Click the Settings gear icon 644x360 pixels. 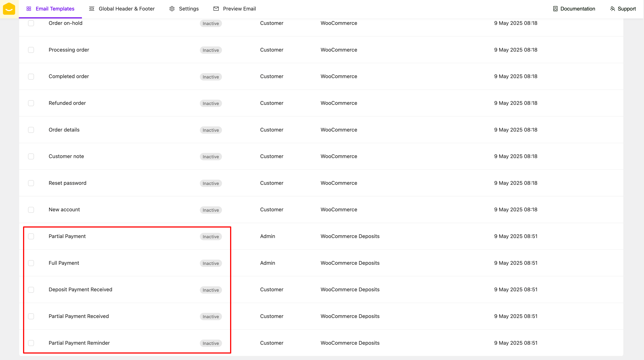[172, 9]
